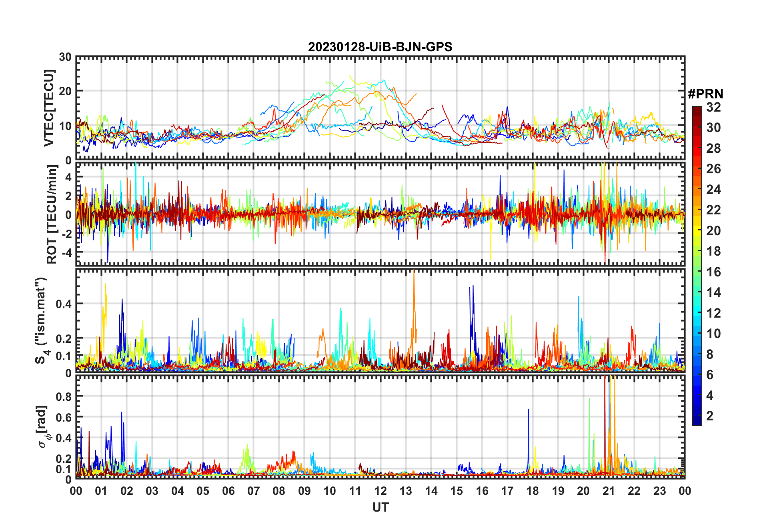Select x-axis hour label 13

click(x=406, y=491)
